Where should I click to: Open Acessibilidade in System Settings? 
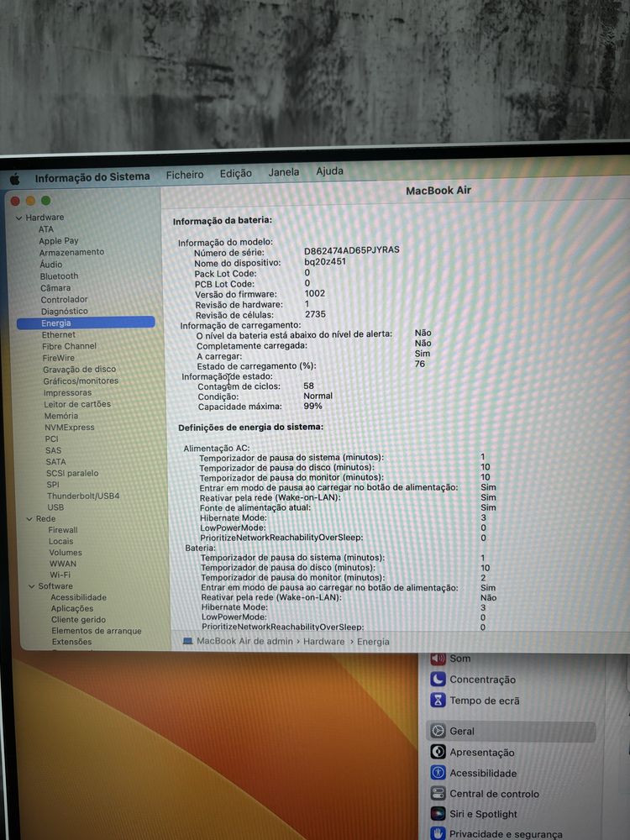click(x=474, y=774)
